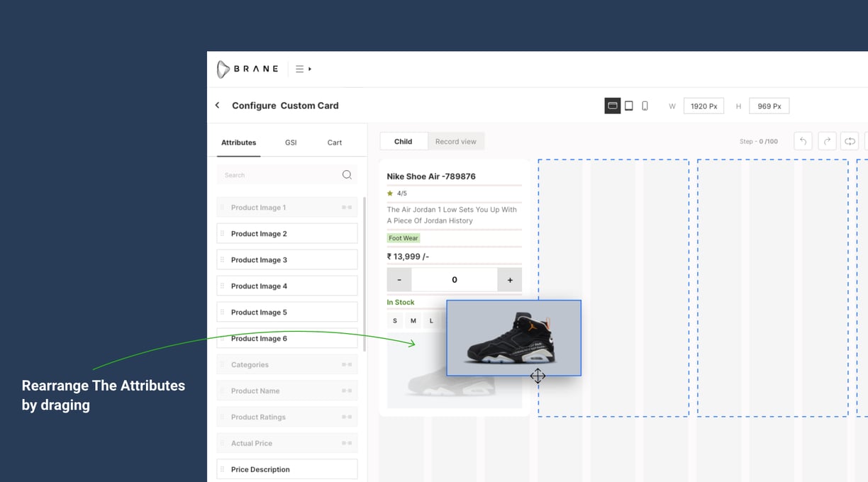The height and width of the screenshot is (482, 868).
Task: Select the desktop device view icon
Action: click(613, 106)
